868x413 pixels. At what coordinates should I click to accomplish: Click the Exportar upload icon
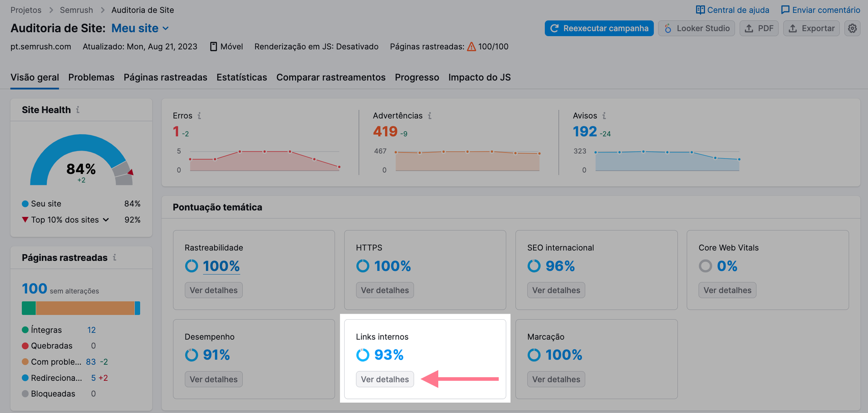click(x=792, y=28)
